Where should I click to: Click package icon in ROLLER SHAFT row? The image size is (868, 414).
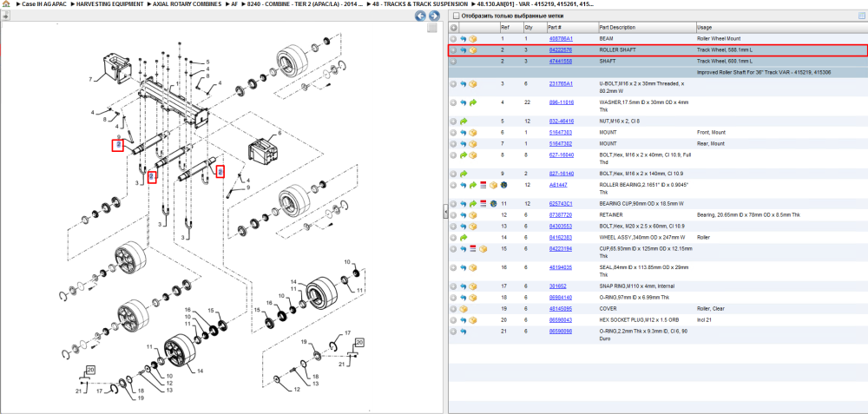tap(473, 50)
